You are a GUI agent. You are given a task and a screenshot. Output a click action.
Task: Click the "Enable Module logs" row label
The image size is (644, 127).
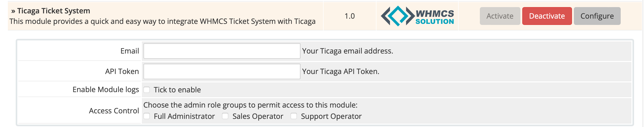click(x=106, y=89)
